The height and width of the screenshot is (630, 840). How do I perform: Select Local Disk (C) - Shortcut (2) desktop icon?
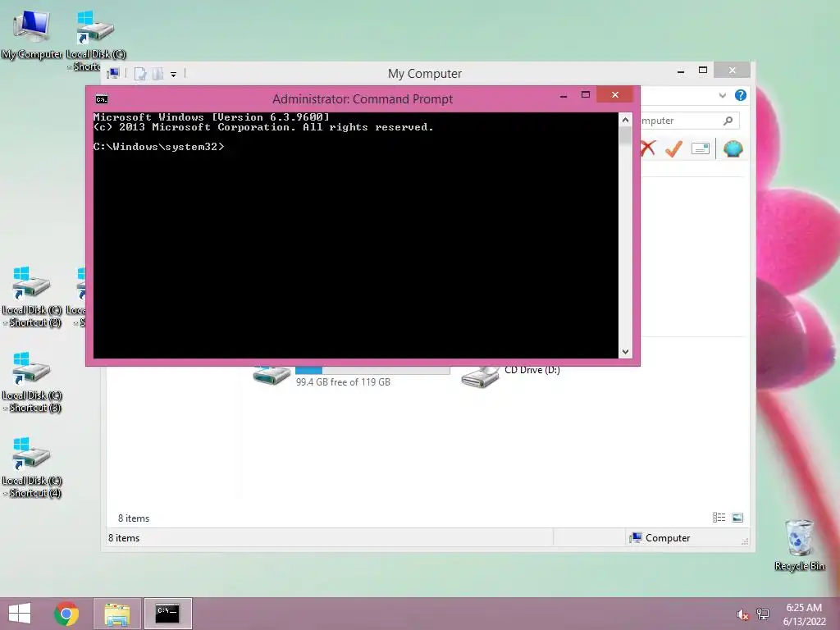tap(32, 297)
